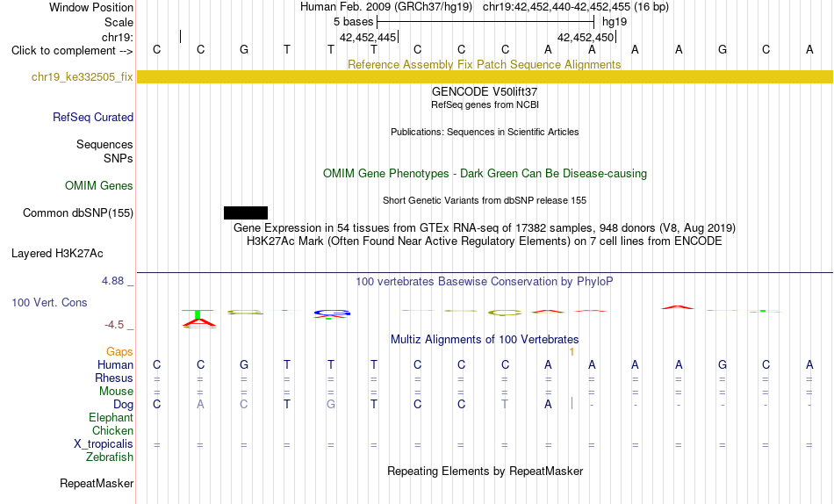Click the hg19 label beside the scale bar

pos(615,22)
